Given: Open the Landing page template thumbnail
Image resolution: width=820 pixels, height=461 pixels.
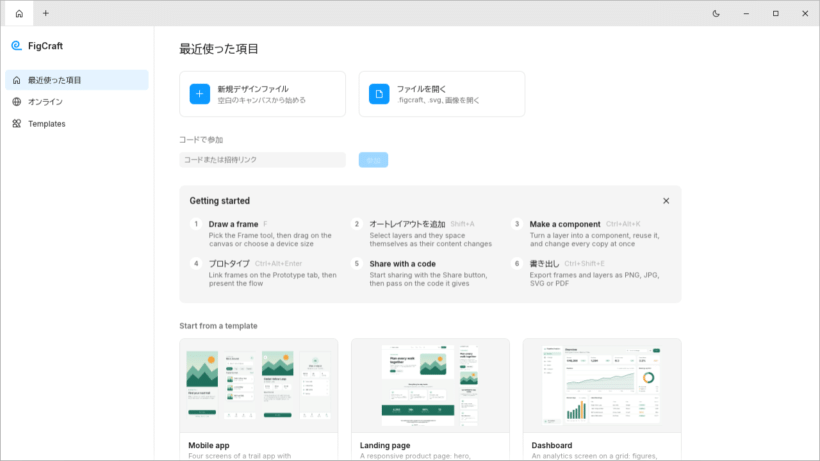Looking at the screenshot, I should tap(430, 386).
